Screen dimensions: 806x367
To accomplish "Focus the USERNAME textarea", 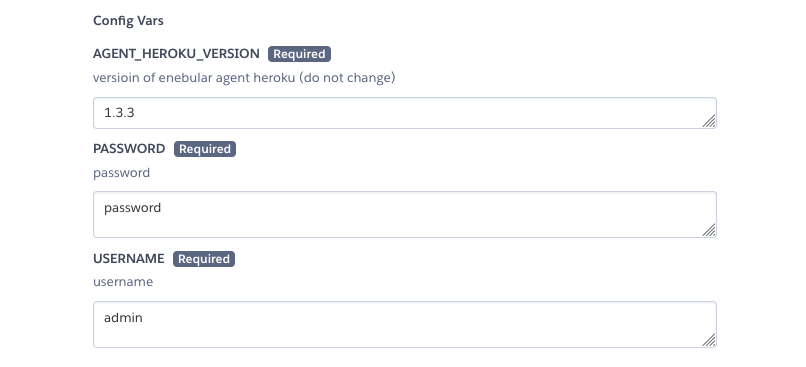I will point(405,324).
